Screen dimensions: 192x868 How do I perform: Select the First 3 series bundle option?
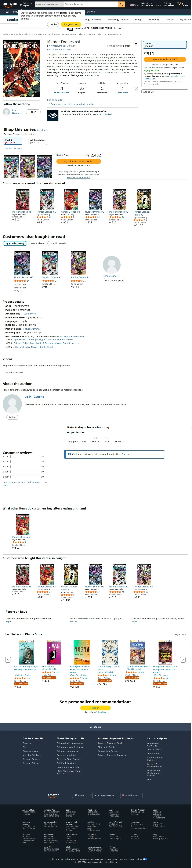[13, 141]
